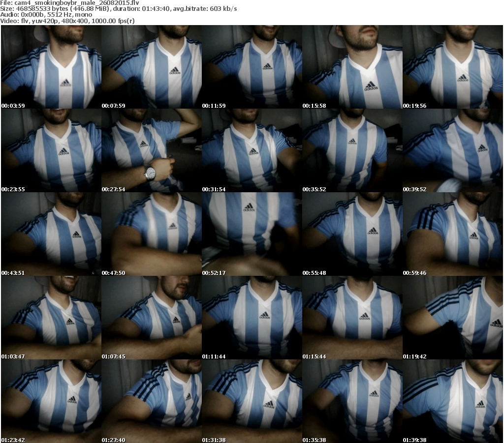Open the frame at 01:23:42
Viewport: 504px width, 443px height.
point(51,401)
